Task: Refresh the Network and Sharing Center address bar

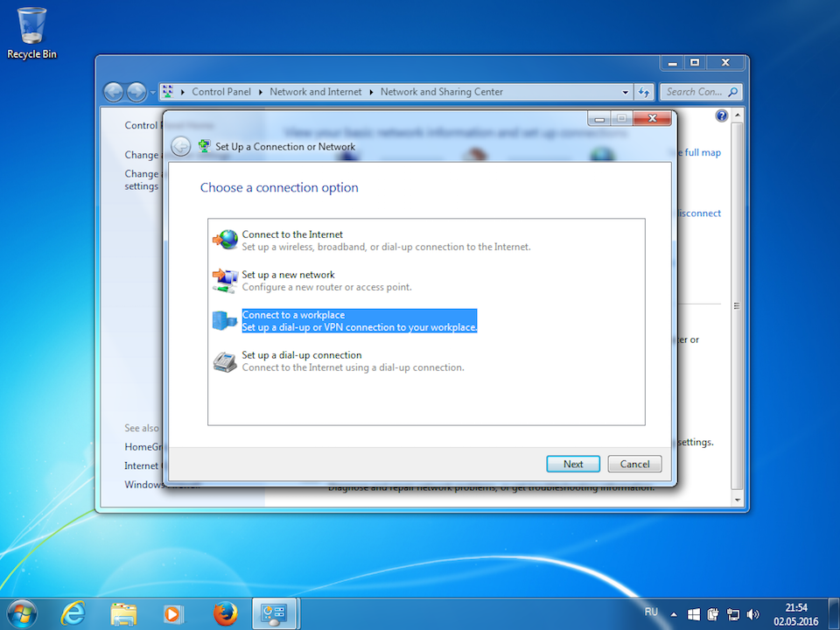Action: pyautogui.click(x=645, y=92)
